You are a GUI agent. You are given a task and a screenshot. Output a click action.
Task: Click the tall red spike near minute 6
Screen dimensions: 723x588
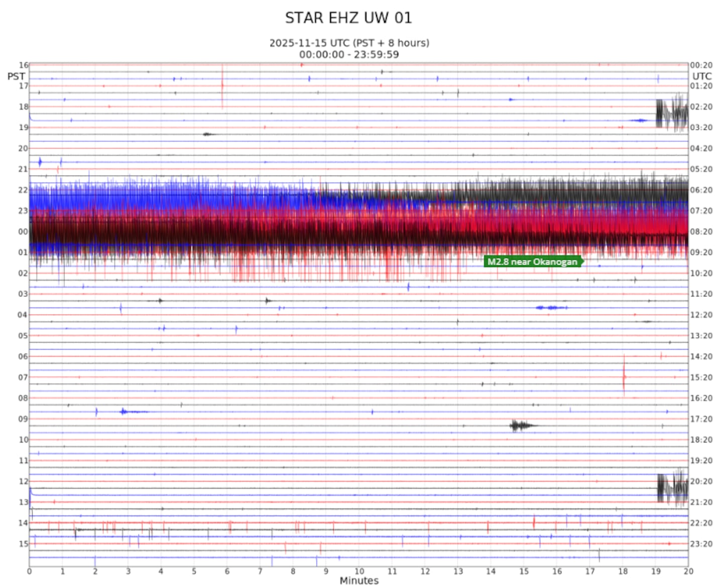[222, 85]
